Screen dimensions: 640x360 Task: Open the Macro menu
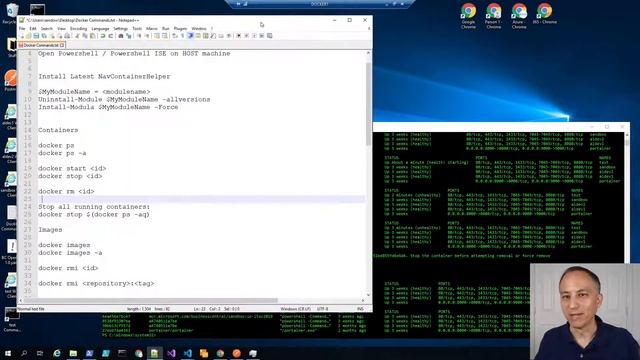(152, 29)
